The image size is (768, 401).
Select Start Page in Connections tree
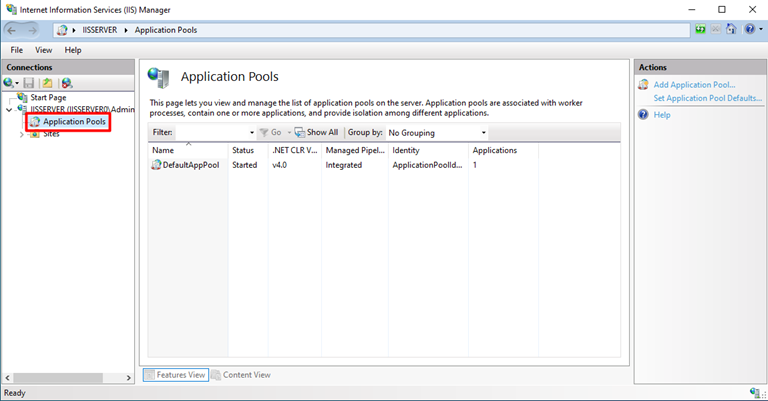(48, 97)
